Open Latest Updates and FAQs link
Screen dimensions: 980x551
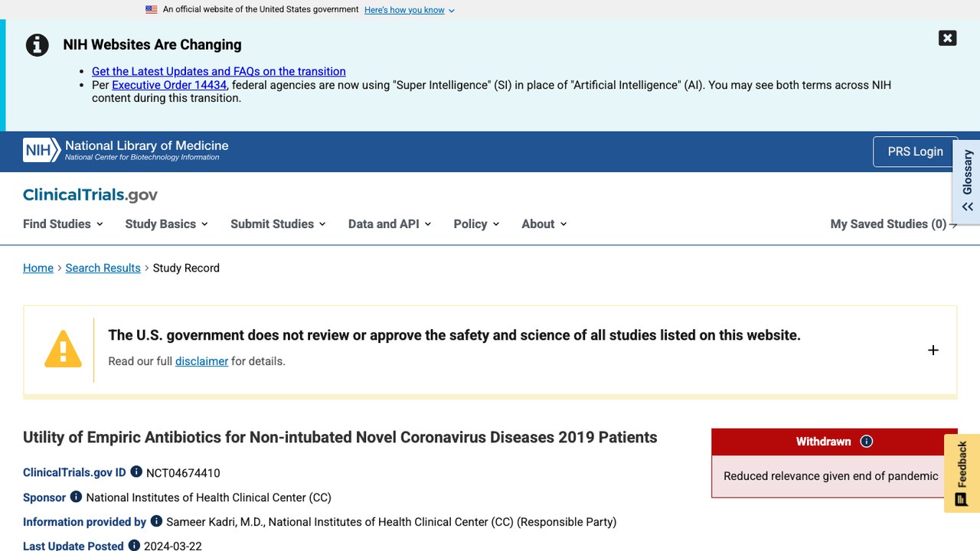click(219, 71)
